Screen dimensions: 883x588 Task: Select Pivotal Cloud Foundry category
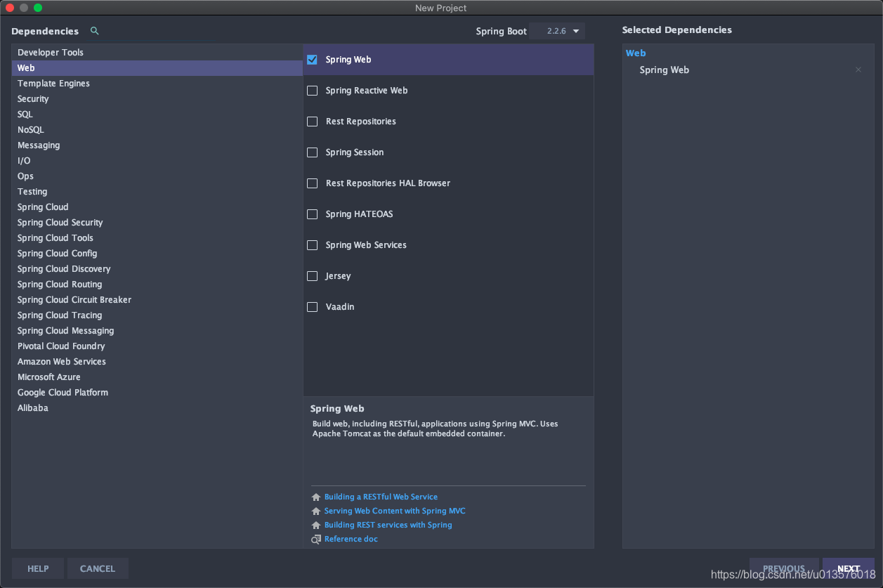click(x=157, y=346)
